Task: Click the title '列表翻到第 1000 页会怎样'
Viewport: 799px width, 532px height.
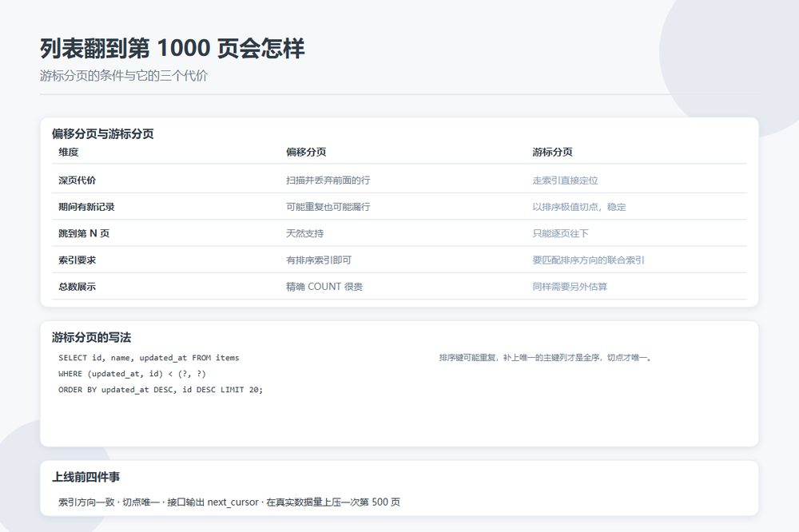Action: point(173,49)
